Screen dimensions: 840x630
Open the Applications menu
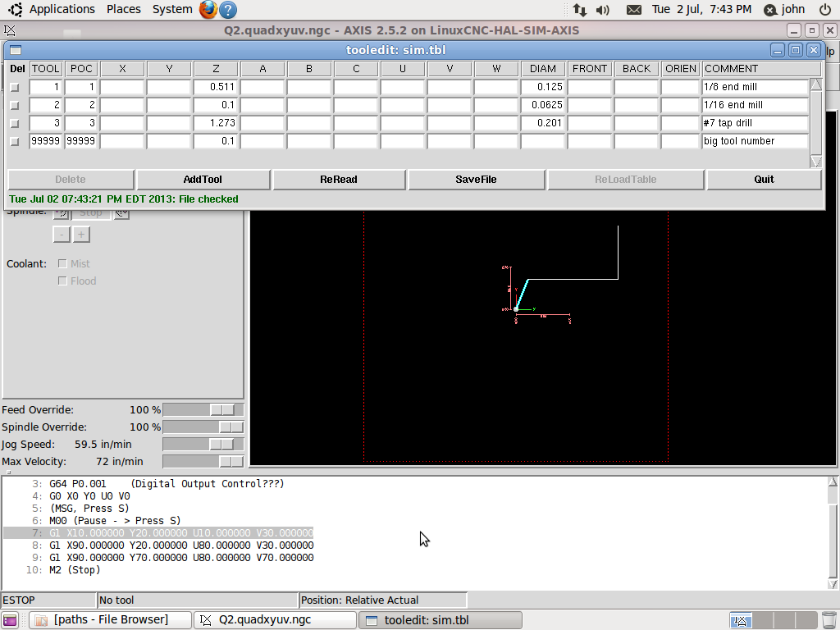[x=62, y=10]
